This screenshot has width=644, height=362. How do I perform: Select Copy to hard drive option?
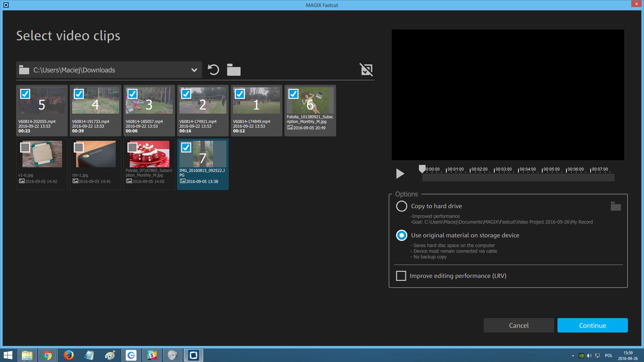pyautogui.click(x=401, y=206)
